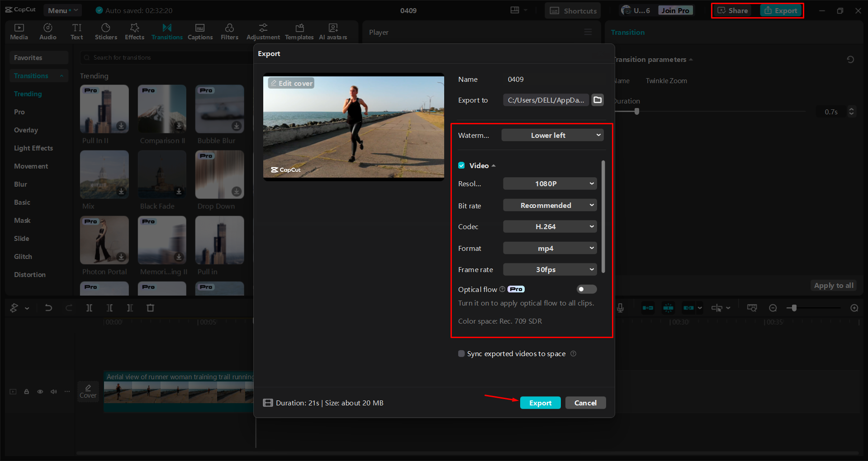Image resolution: width=868 pixels, height=461 pixels.
Task: Enable the Optical flow toggle
Action: 586,289
